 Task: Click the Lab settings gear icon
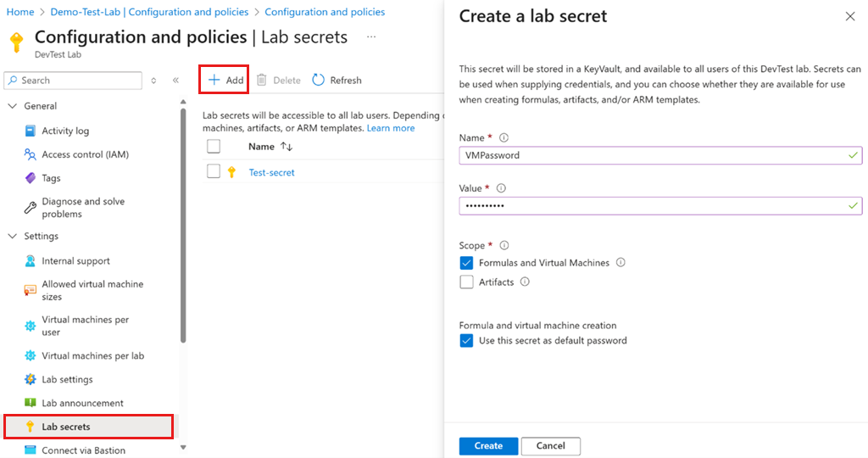coord(31,379)
